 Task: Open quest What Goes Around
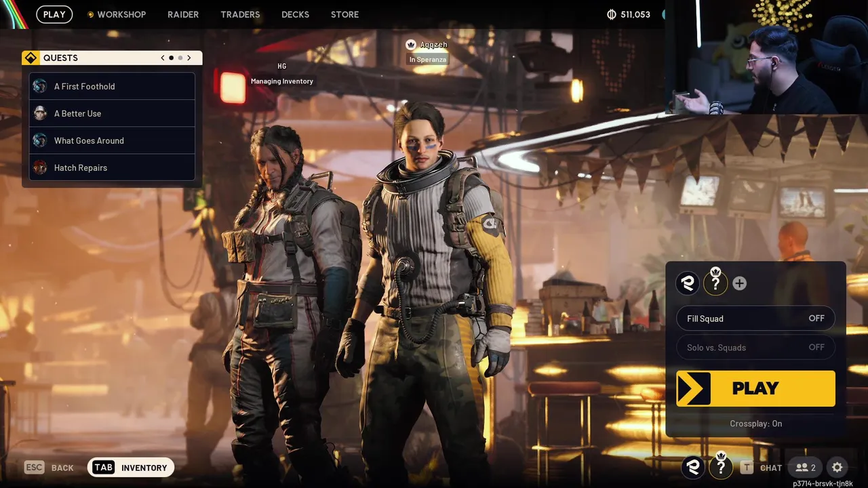coord(112,140)
